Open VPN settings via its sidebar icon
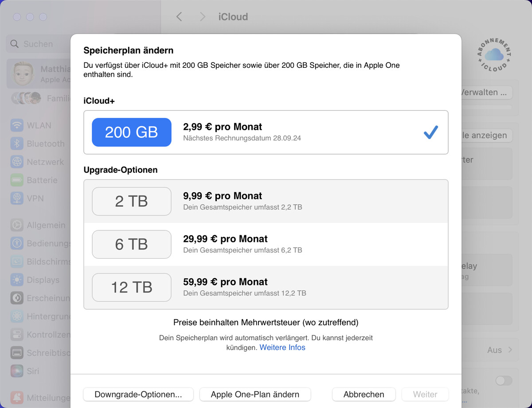Screen dimensions: 532x408 [x=16, y=198]
